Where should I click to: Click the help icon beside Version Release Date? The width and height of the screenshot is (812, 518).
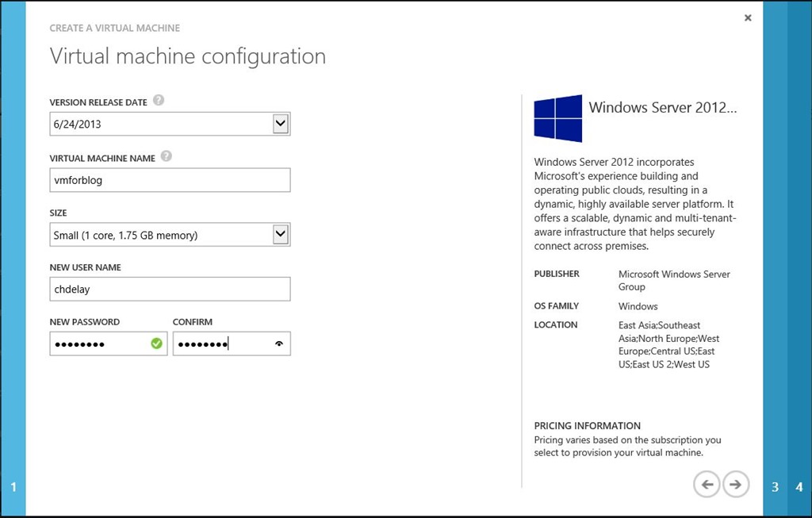159,100
